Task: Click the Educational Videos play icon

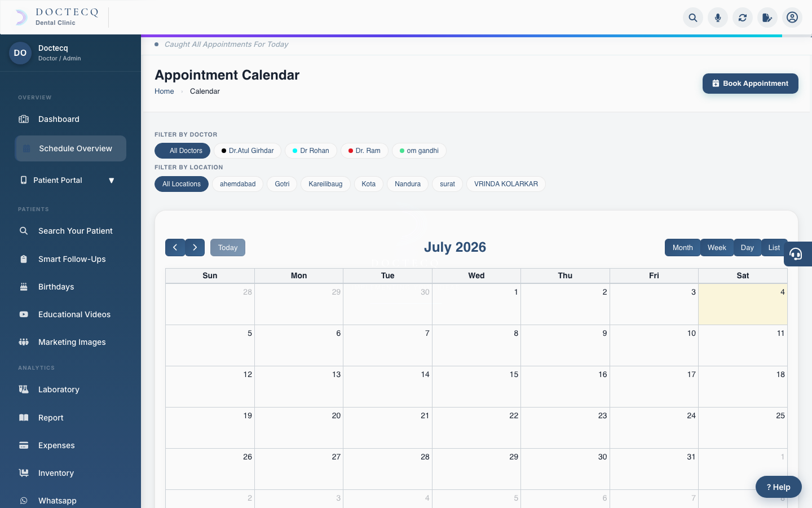Action: (24, 314)
